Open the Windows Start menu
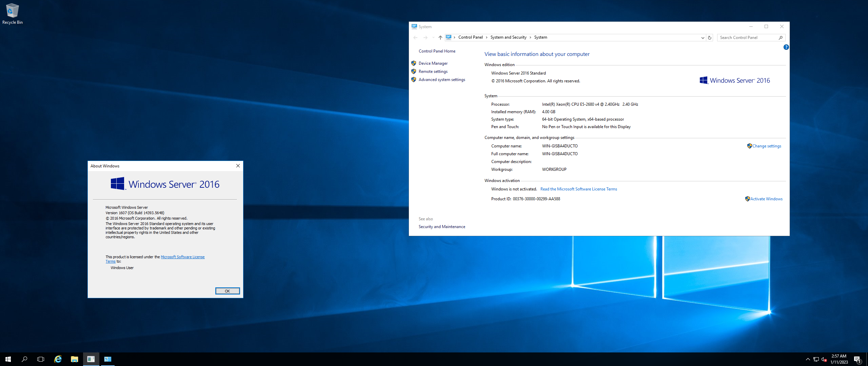Screen dimensions: 868x366 pos(8,359)
